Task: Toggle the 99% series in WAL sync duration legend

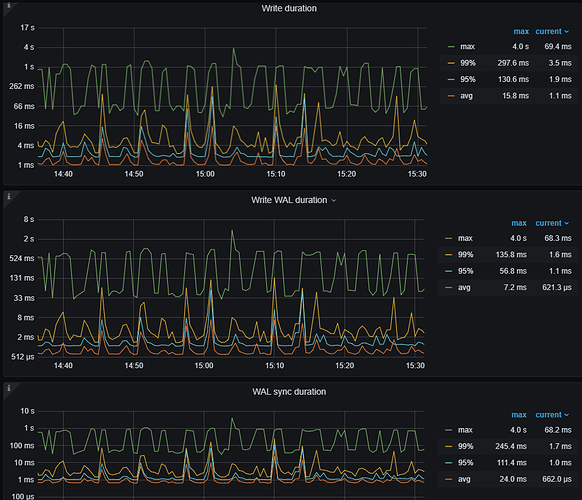Action: click(465, 446)
